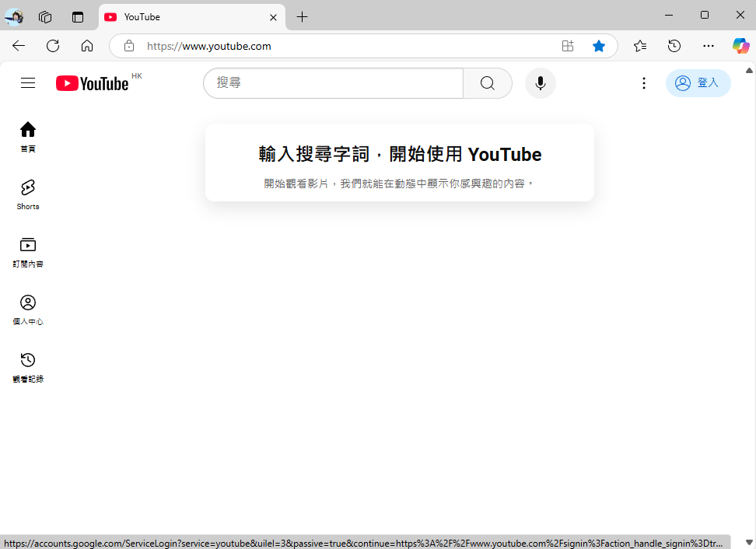Reload the page
Viewport: 756px width, 549px height.
(53, 46)
